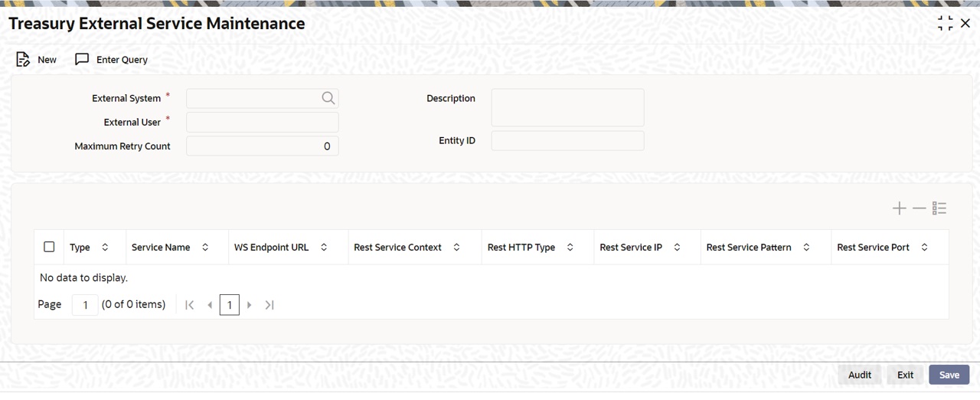
Task: Go to first page of table
Action: pyautogui.click(x=190, y=305)
